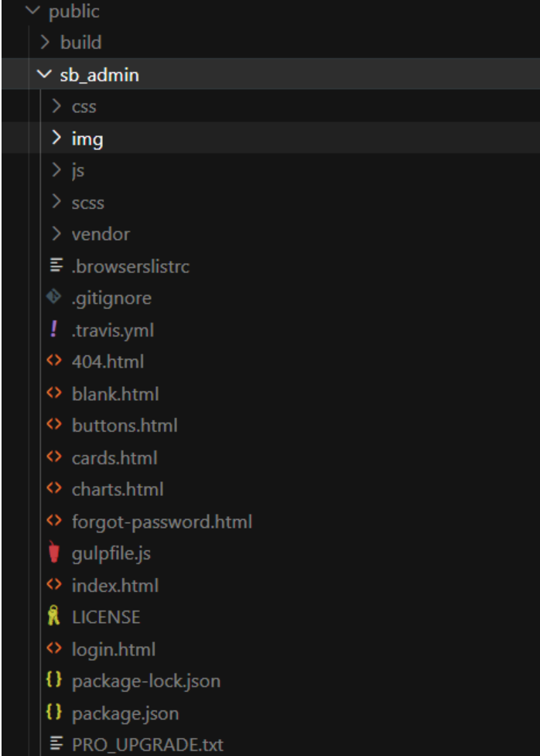Collapse the sb_admin folder chevron
Image resolution: width=540 pixels, height=756 pixels.
click(43, 75)
